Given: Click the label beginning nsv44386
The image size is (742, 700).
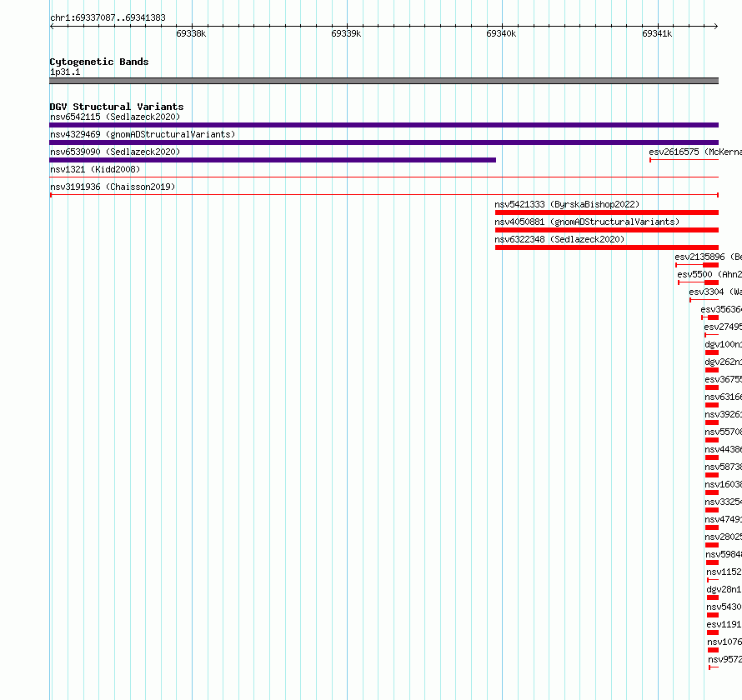Looking at the screenshot, I should (723, 449).
